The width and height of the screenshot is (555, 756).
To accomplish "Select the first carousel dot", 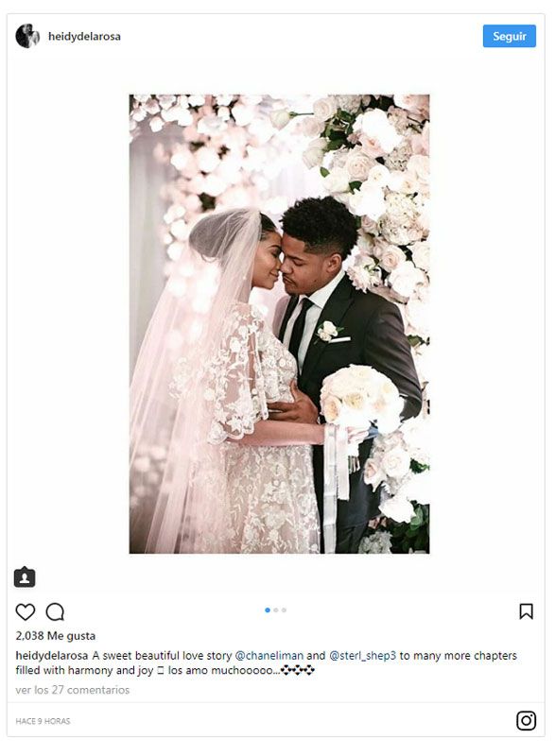I will click(268, 610).
